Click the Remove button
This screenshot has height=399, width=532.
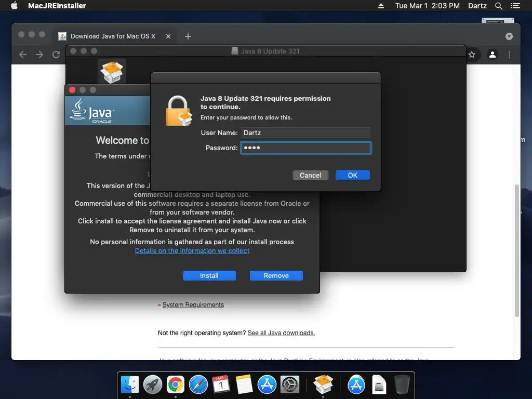(x=276, y=276)
